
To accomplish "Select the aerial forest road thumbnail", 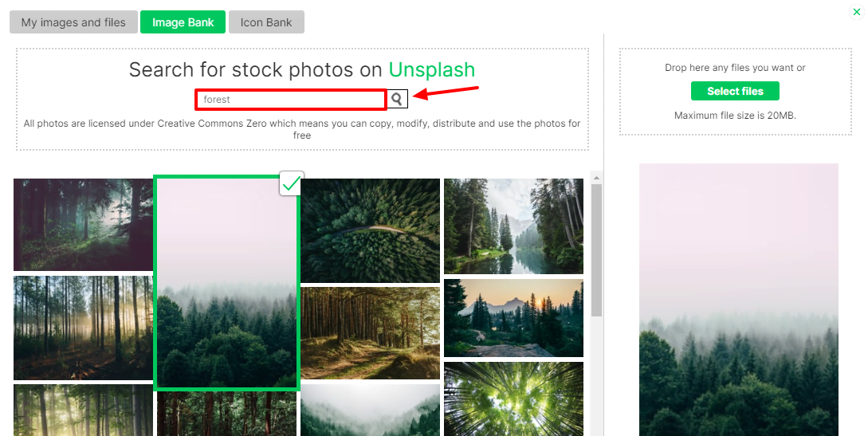I will pos(371,230).
